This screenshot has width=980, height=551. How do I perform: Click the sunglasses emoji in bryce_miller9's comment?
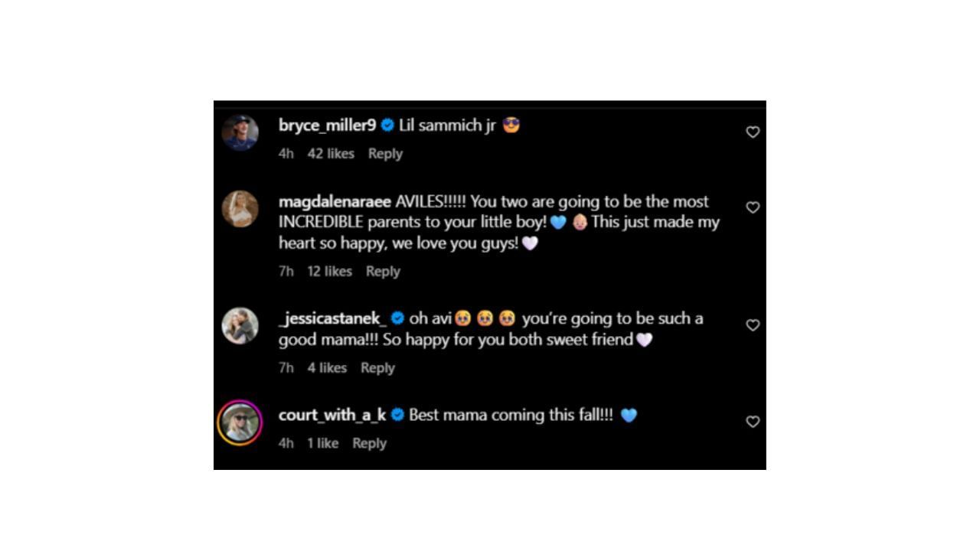click(511, 124)
